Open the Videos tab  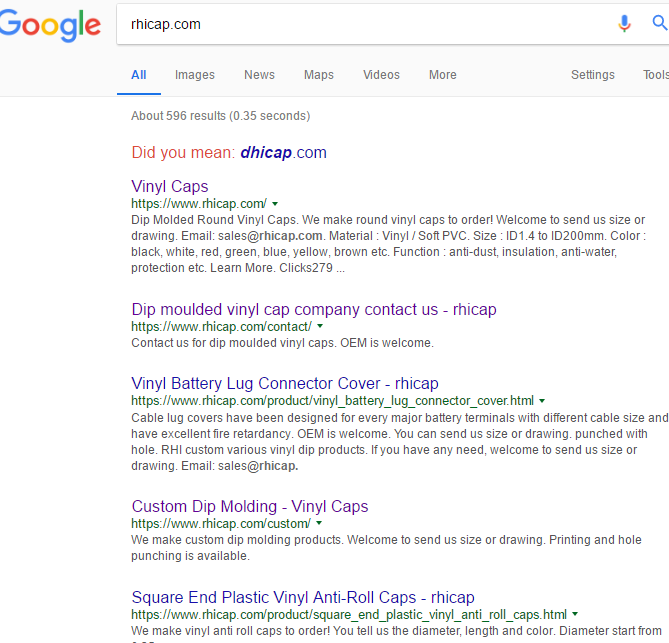(x=381, y=75)
